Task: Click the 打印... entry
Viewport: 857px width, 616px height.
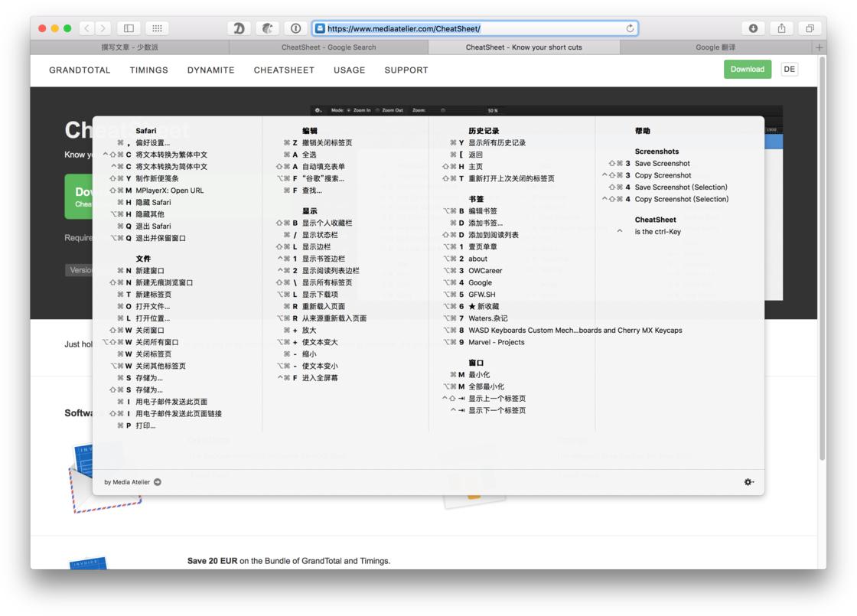Action: tap(145, 425)
